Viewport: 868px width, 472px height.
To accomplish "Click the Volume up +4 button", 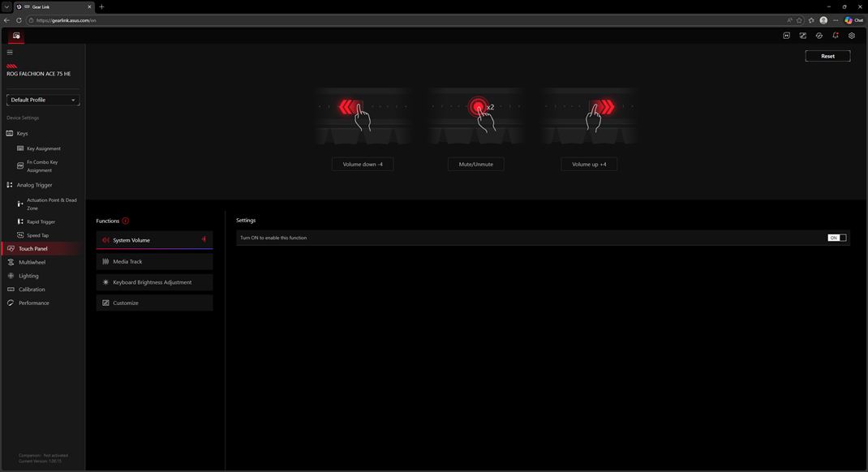I will click(x=589, y=164).
